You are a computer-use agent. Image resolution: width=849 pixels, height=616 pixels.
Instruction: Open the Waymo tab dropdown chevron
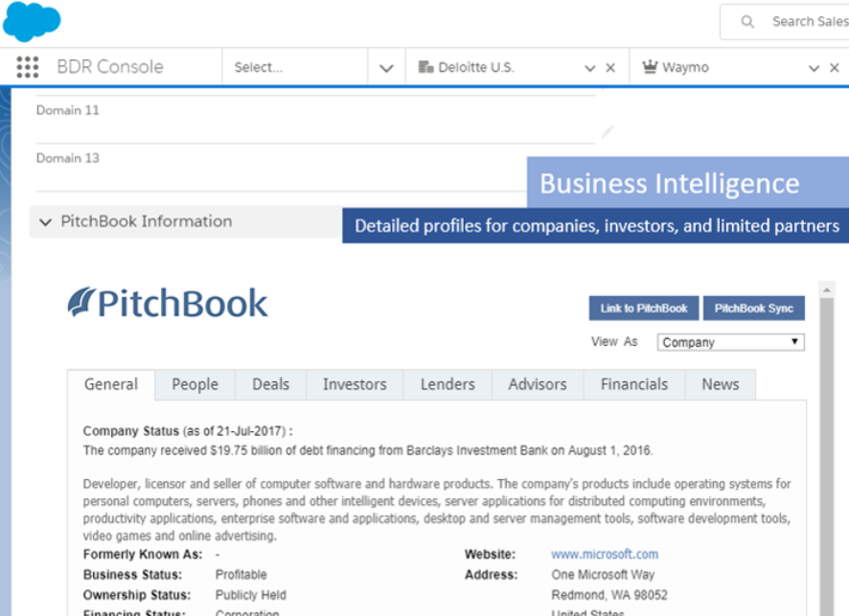pos(814,68)
